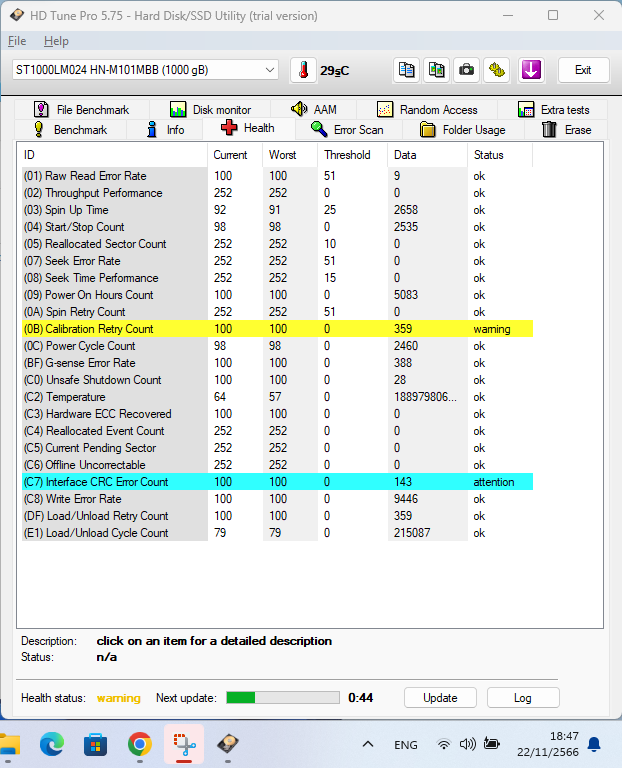
Task: Select the (0B) Calibration Retry Count row
Action: tap(277, 329)
